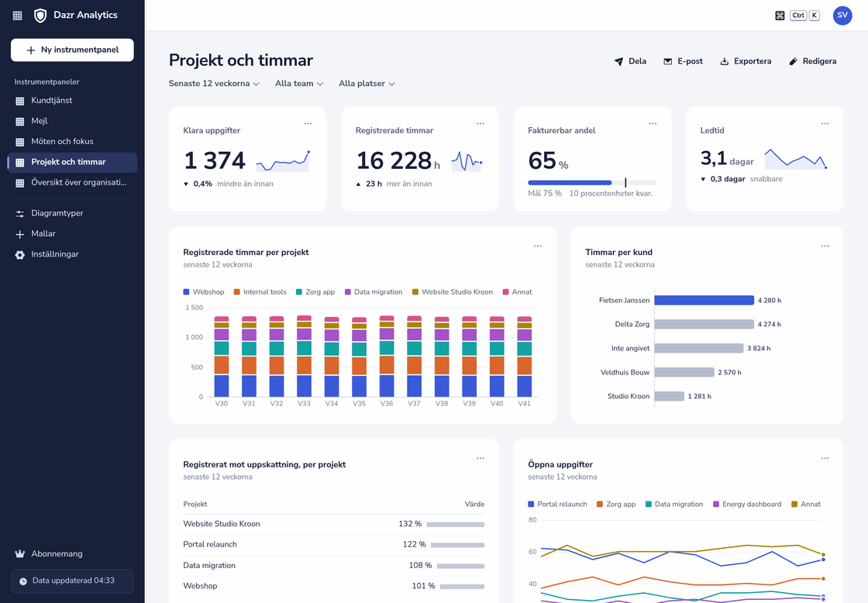Open menu for Öppna uppgifter chart
Viewport: 868px width, 603px height.
(825, 459)
